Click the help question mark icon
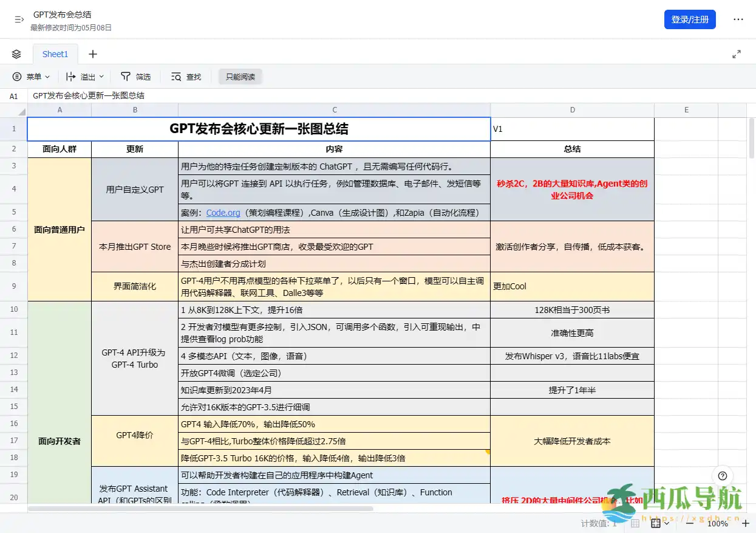The width and height of the screenshot is (756, 533). coord(722,476)
